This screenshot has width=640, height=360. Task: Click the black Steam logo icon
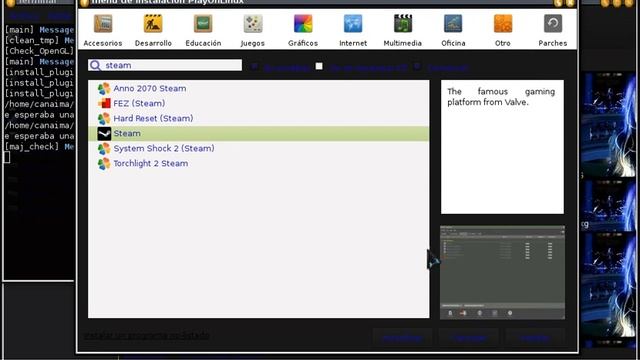point(104,133)
